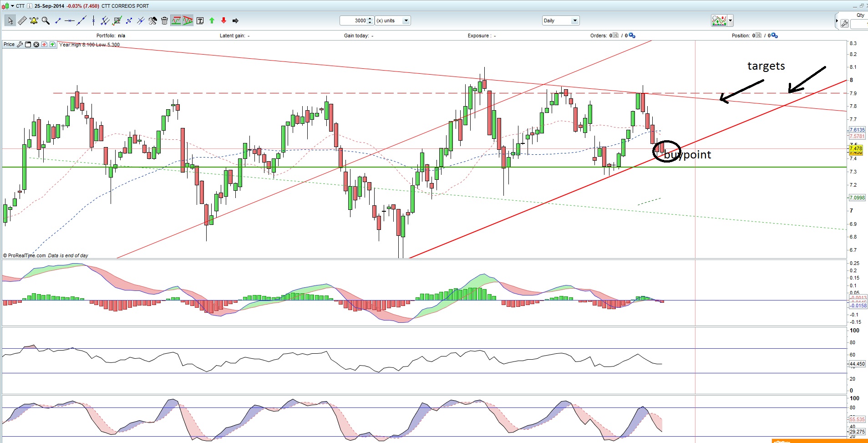The height and width of the screenshot is (443, 868).
Task: Toggle the red triangle pattern mode button
Action: point(188,20)
